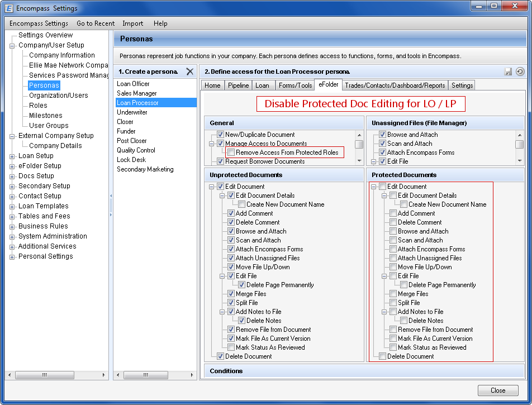Collapse Unassigned Files Edit File node
Image resolution: width=532 pixels, height=405 pixels.
[x=373, y=162]
